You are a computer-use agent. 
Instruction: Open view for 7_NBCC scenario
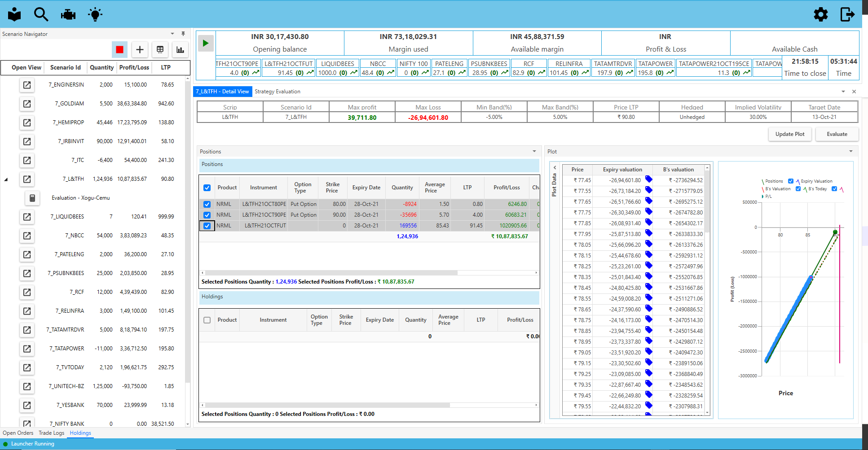27,236
